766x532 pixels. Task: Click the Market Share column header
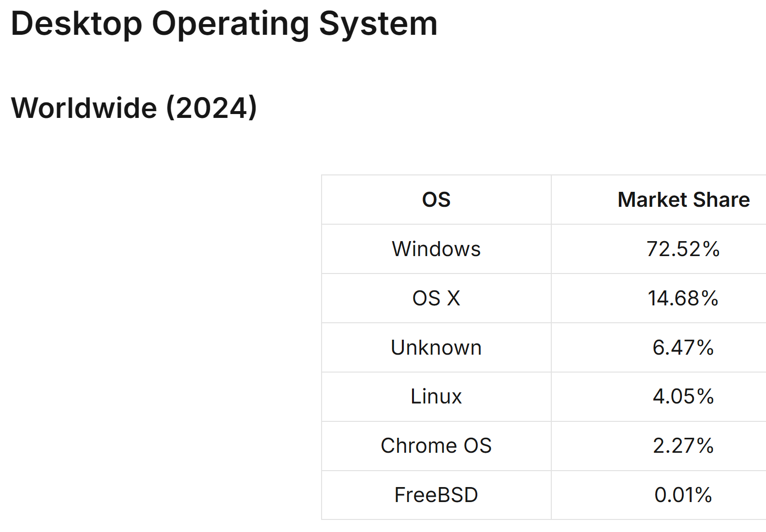(659, 200)
